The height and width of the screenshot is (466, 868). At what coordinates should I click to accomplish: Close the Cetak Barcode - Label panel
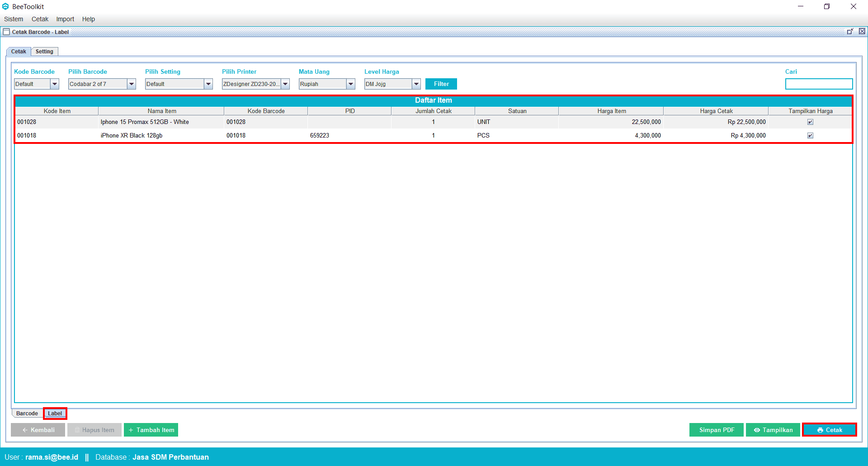pyautogui.click(x=862, y=32)
